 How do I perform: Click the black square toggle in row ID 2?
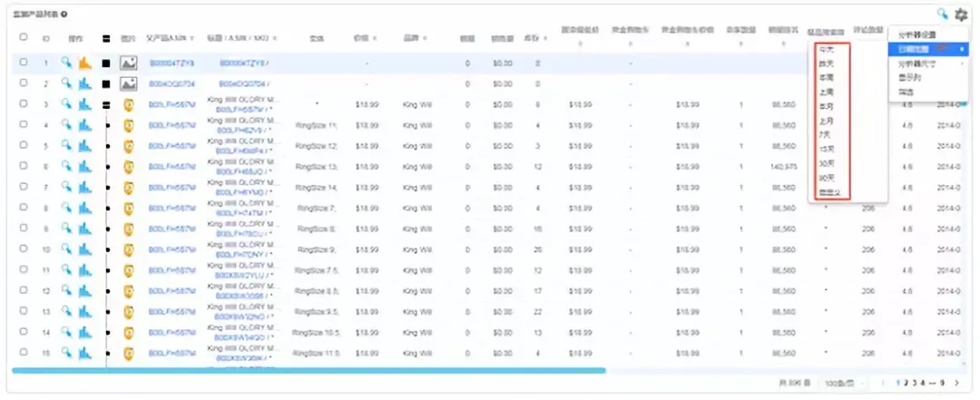pyautogui.click(x=106, y=83)
